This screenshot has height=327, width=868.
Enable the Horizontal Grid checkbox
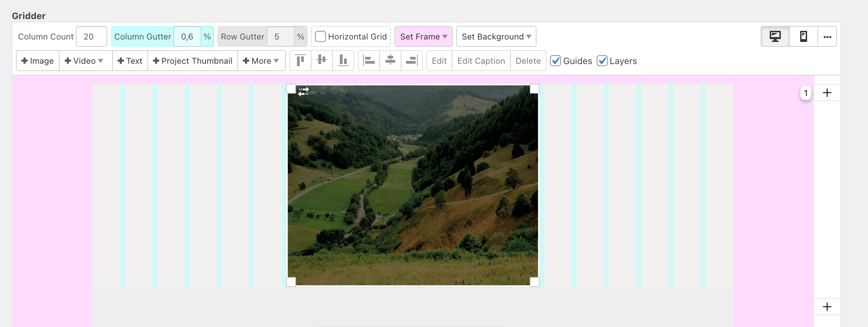(320, 36)
